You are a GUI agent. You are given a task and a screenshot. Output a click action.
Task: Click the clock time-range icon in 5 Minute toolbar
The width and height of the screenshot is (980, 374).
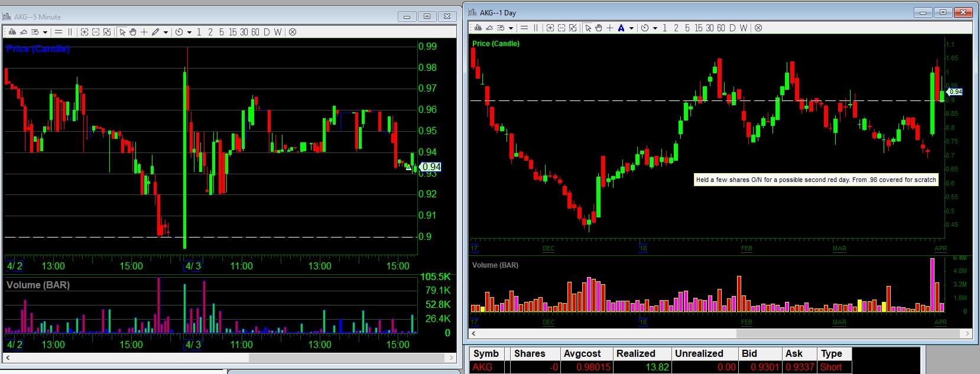[x=179, y=32]
